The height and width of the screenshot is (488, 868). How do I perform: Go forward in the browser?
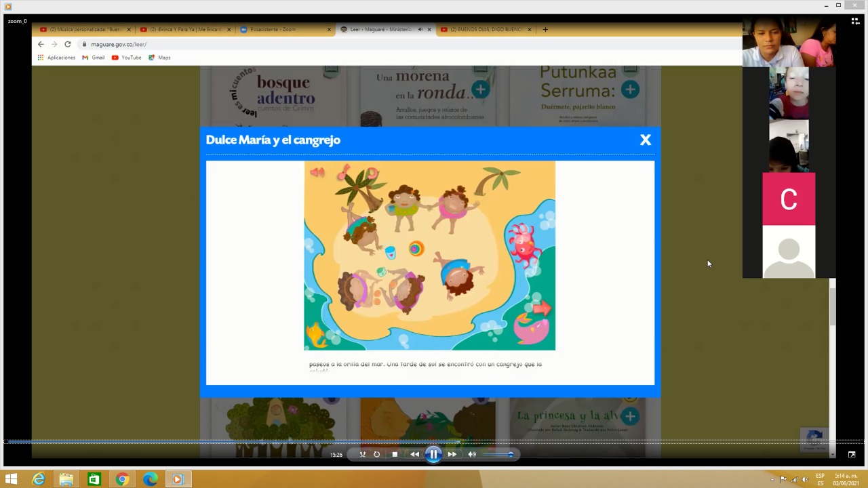tap(54, 44)
